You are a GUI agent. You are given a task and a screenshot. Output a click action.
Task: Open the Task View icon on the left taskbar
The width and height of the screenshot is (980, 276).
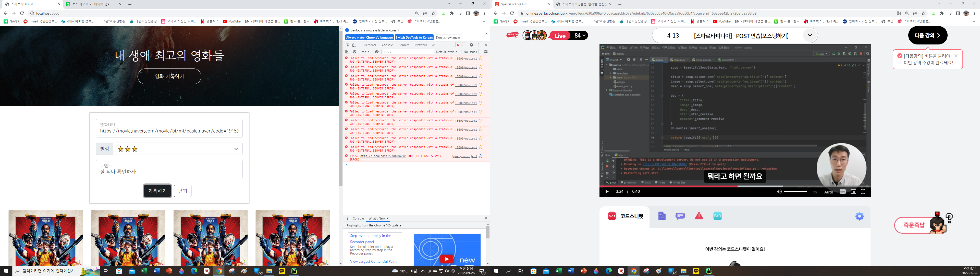click(106, 271)
